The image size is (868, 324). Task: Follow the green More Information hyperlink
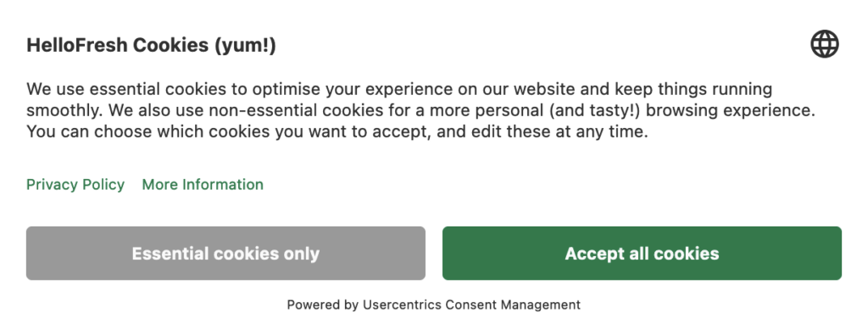(203, 184)
